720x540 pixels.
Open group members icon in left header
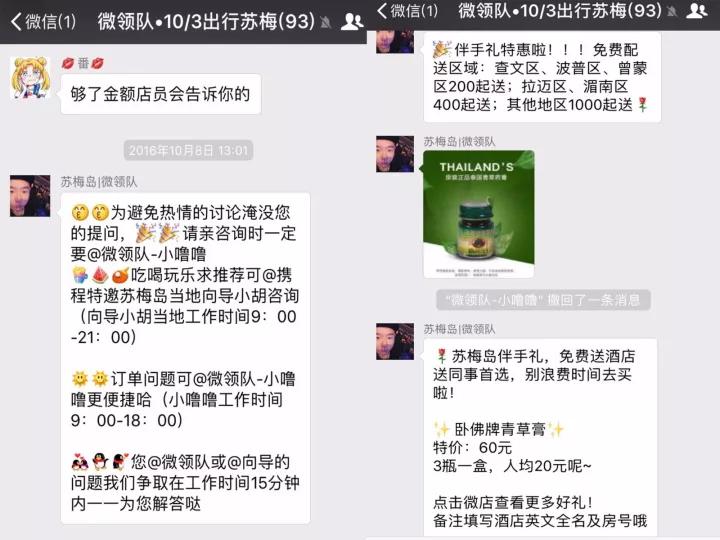(x=352, y=22)
